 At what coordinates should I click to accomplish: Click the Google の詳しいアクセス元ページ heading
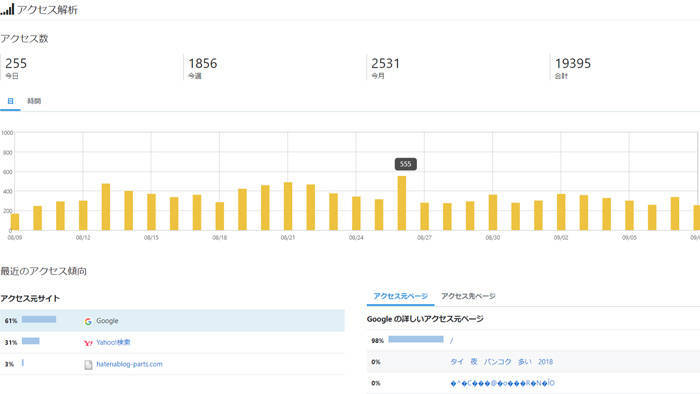425,319
